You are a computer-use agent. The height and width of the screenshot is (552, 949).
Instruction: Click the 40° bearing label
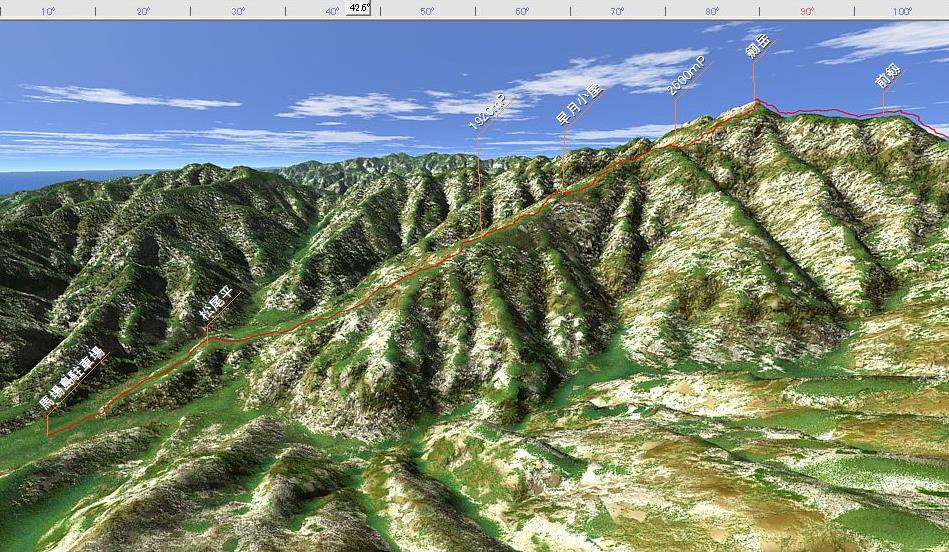pyautogui.click(x=332, y=11)
